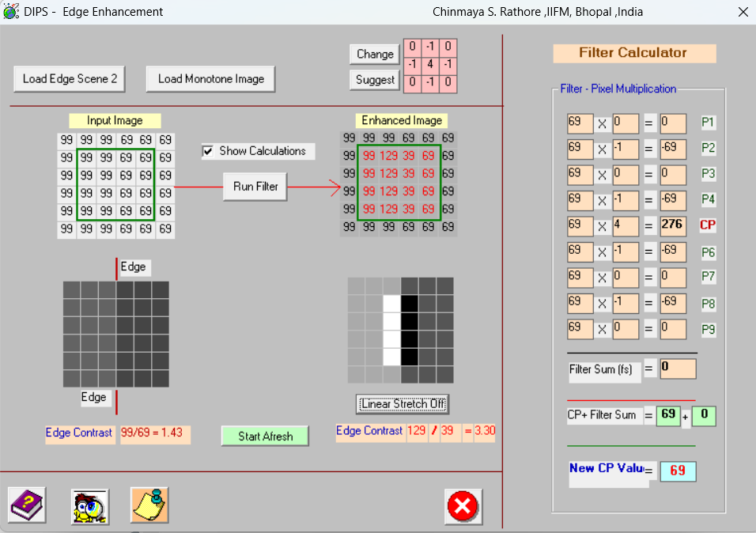
Task: Toggle the Linear Stretch Off button
Action: point(403,404)
